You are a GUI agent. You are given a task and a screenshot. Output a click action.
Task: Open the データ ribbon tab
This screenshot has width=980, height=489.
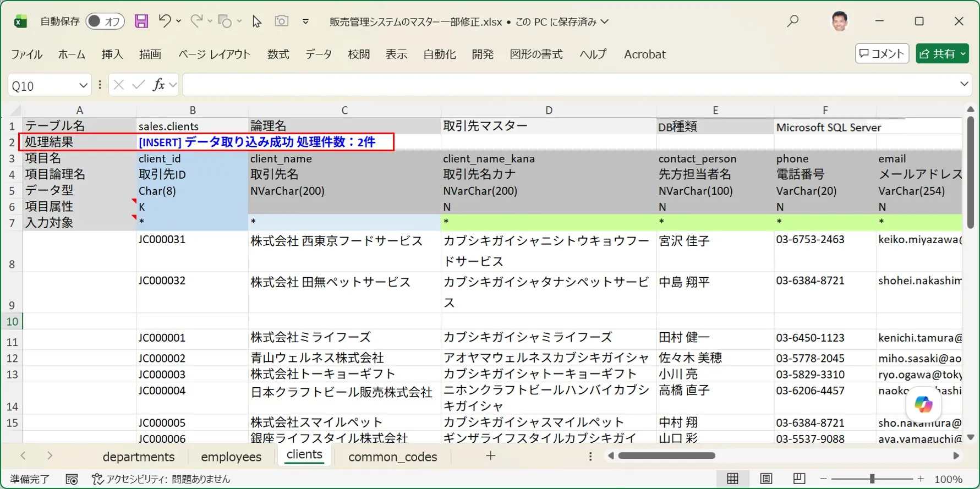coord(319,54)
